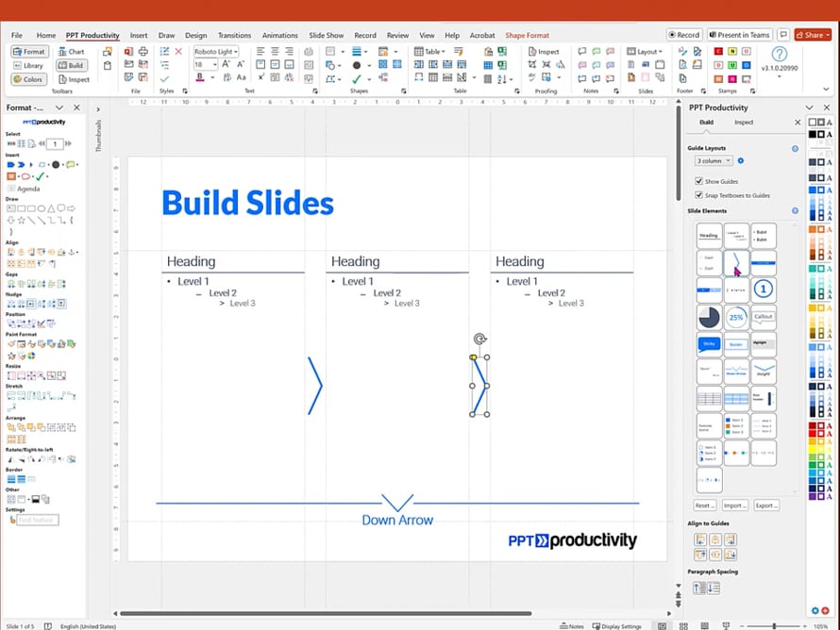Open the Layout dropdown in Slides group

(645, 51)
